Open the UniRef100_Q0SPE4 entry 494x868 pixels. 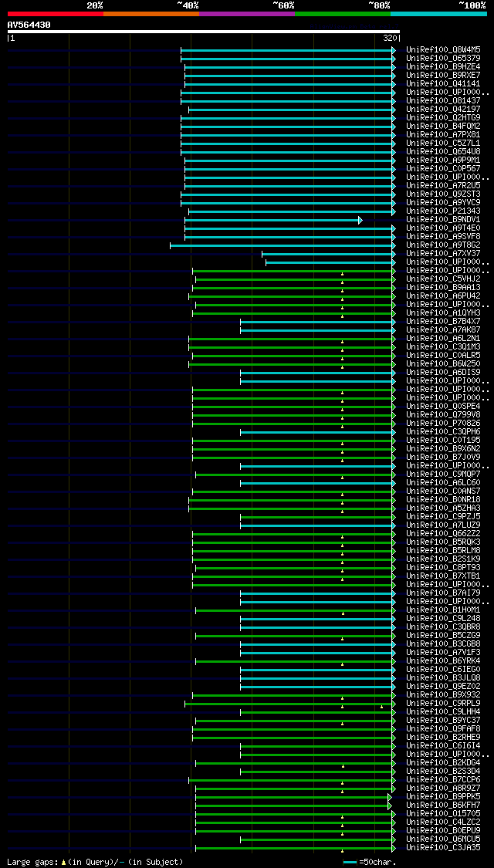[443, 407]
